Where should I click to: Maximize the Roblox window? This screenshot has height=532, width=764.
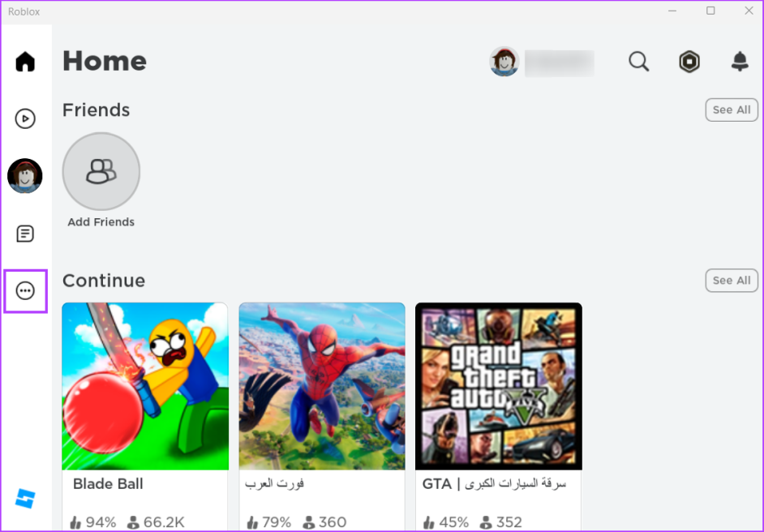710,11
